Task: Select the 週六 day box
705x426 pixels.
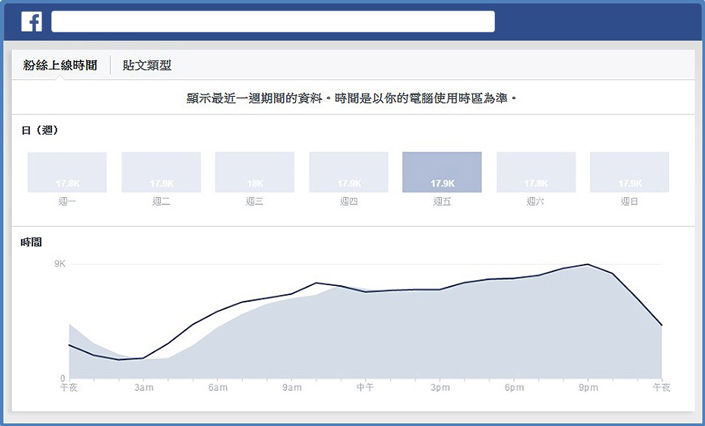Action: pos(536,172)
